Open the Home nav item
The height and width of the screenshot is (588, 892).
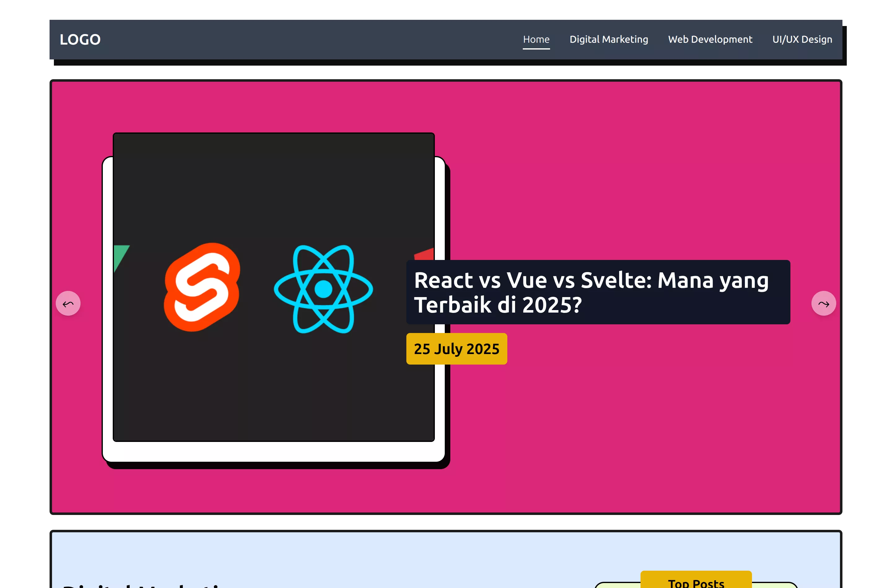pyautogui.click(x=536, y=39)
